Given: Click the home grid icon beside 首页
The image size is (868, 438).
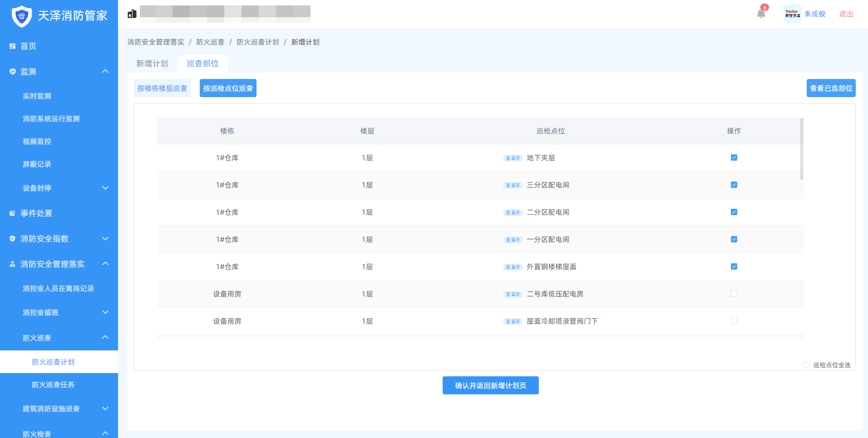Looking at the screenshot, I should point(12,46).
